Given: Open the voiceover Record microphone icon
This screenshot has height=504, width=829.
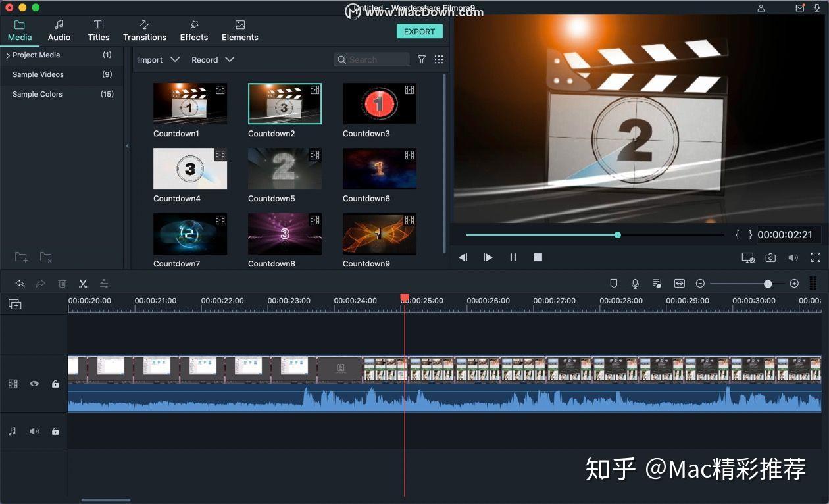Looking at the screenshot, I should [635, 283].
